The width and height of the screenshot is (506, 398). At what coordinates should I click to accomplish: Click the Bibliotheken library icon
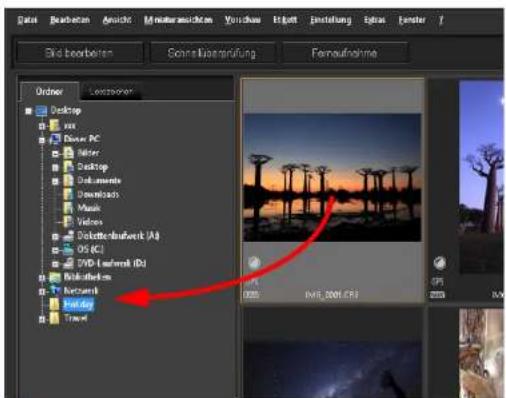(55, 277)
